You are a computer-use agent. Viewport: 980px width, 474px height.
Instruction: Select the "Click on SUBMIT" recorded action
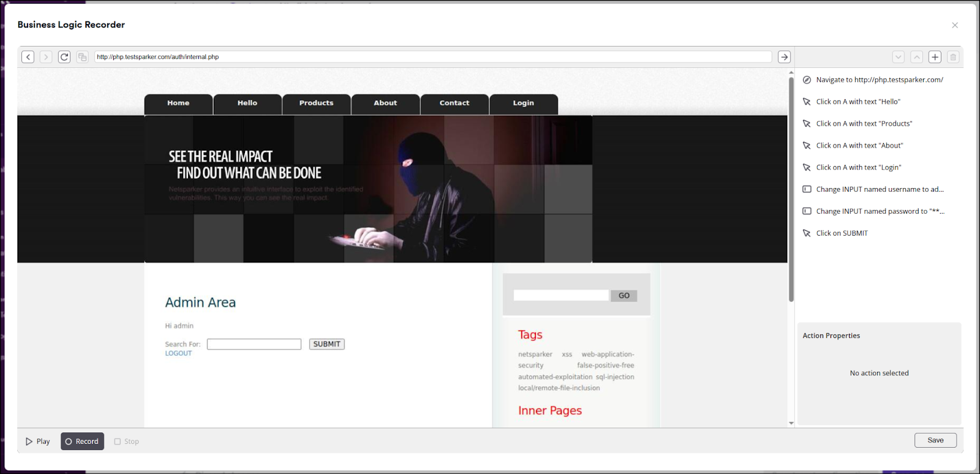[x=842, y=233]
